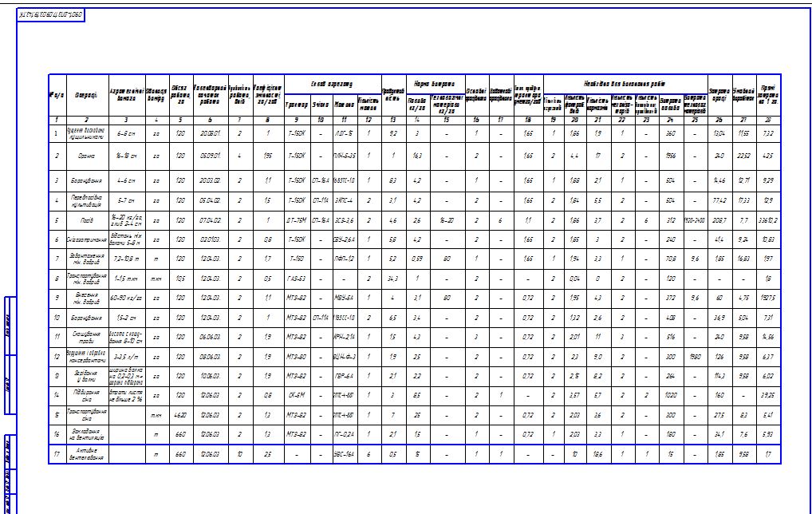
Task: Select the '77,42' value in row 4
Action: [719, 201]
